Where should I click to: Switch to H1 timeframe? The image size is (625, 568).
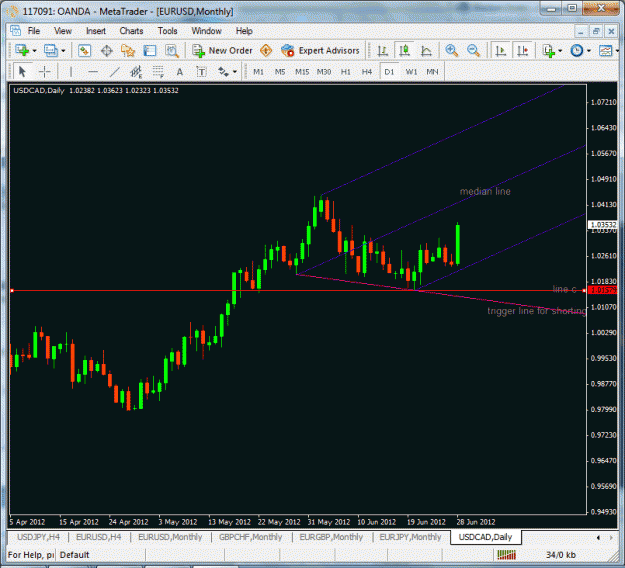click(x=346, y=72)
